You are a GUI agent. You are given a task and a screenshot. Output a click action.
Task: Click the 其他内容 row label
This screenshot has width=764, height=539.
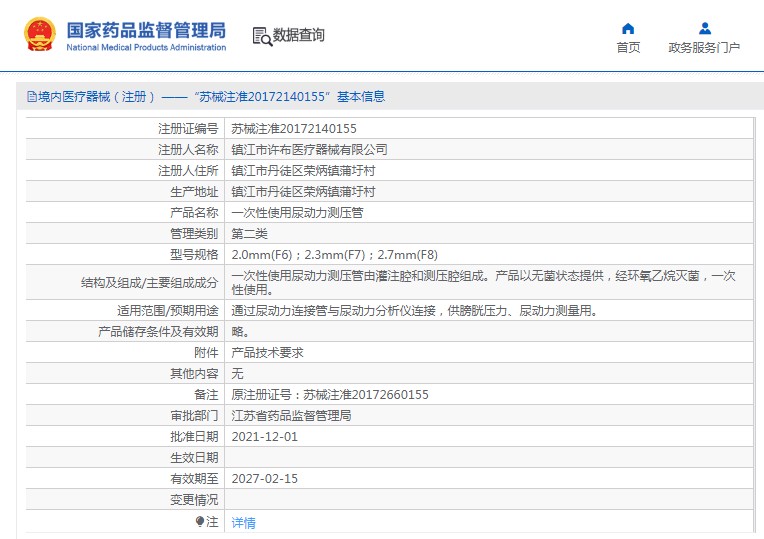194,373
